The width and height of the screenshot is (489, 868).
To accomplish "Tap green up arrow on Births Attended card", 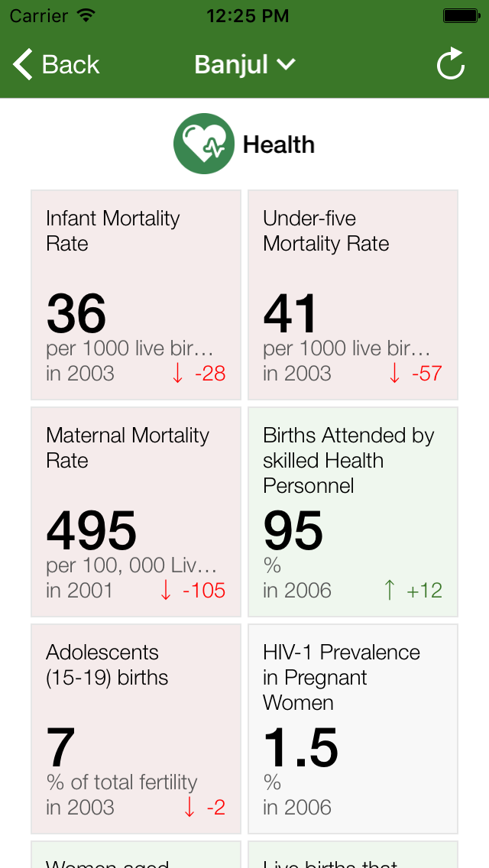I will coord(390,591).
